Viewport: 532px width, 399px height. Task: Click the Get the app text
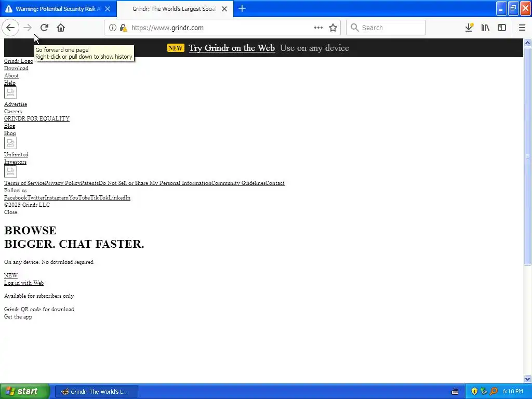click(18, 316)
